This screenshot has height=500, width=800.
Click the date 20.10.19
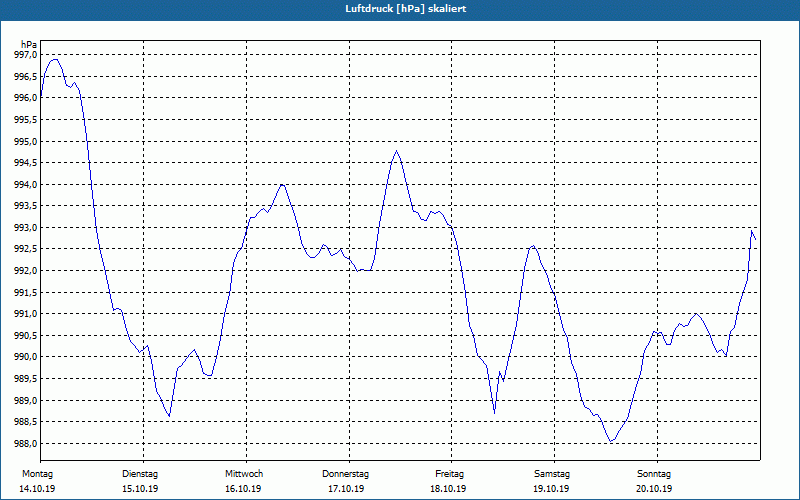pos(654,489)
